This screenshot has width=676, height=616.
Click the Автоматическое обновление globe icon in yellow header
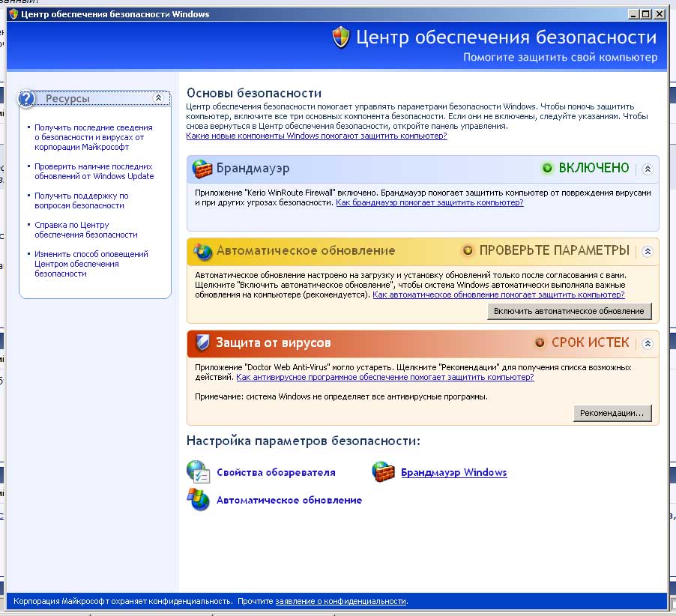pos(202,251)
